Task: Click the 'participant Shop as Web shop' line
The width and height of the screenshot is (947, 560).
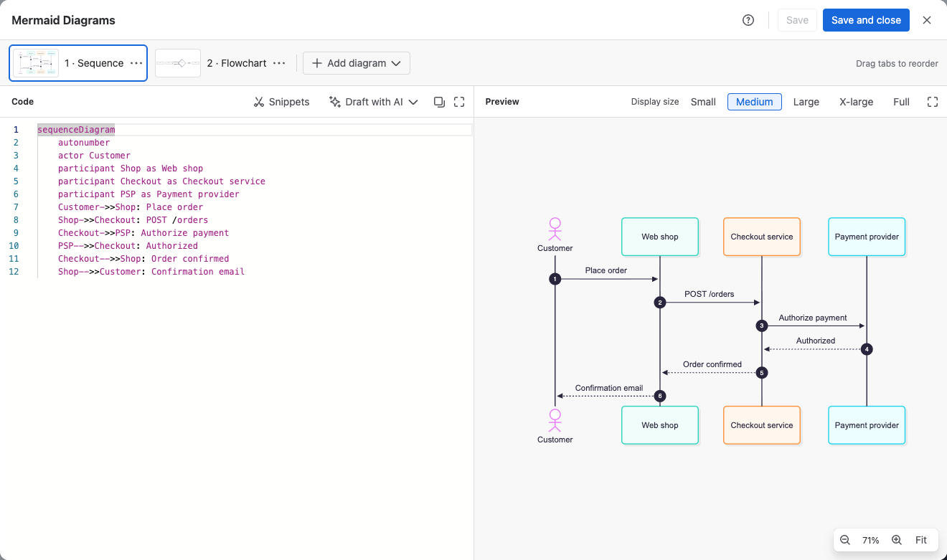Action: coord(131,169)
